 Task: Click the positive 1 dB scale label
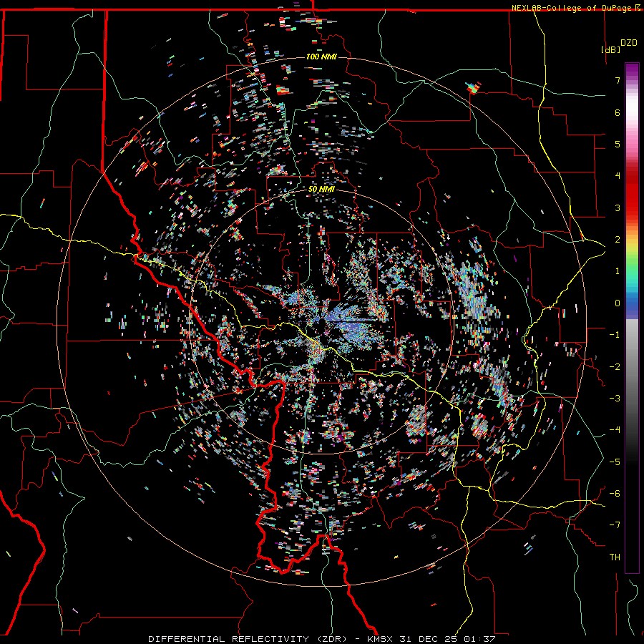click(618, 271)
